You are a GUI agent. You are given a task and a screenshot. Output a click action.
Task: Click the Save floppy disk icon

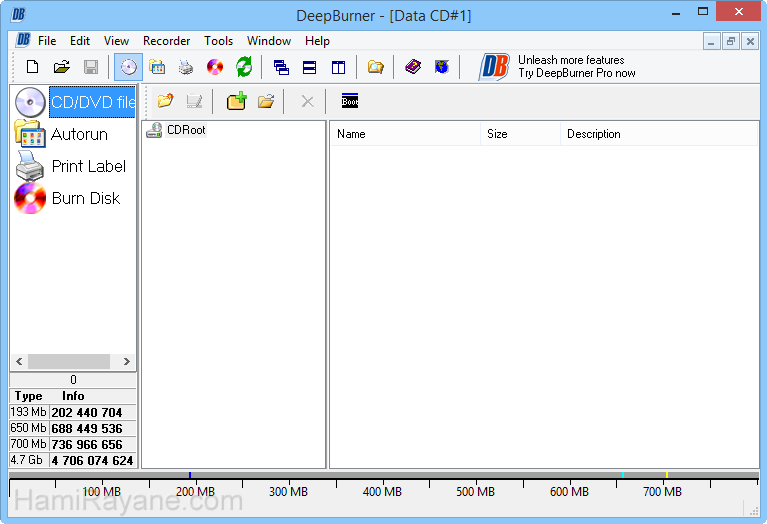91,67
